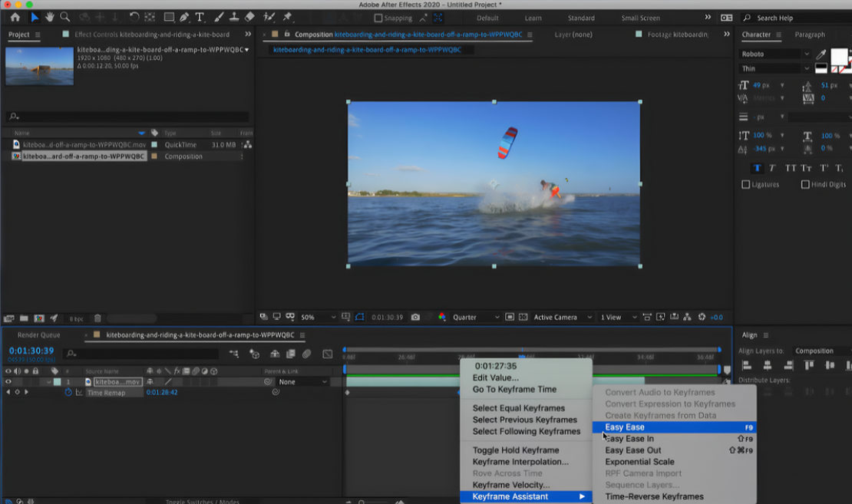Open the 50% magnification dropdown
The width and height of the screenshot is (852, 504).
pos(318,317)
